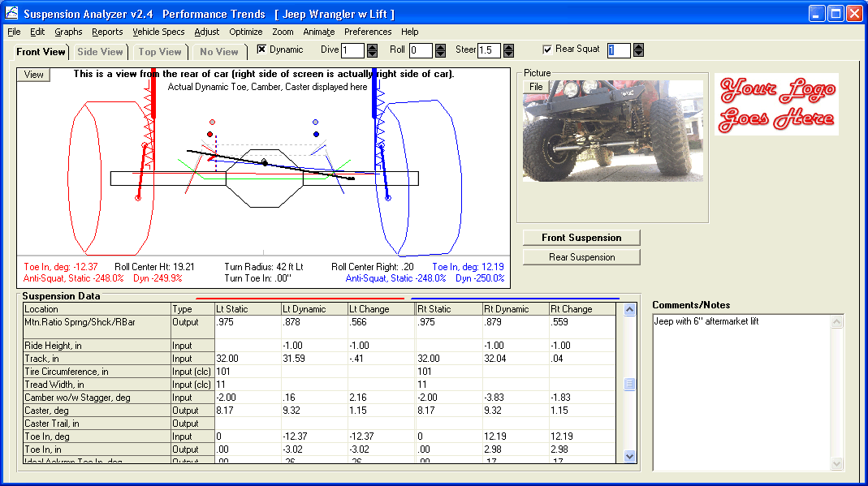868x486 pixels.
Task: Open the File menu
Action: pyautogui.click(x=14, y=32)
